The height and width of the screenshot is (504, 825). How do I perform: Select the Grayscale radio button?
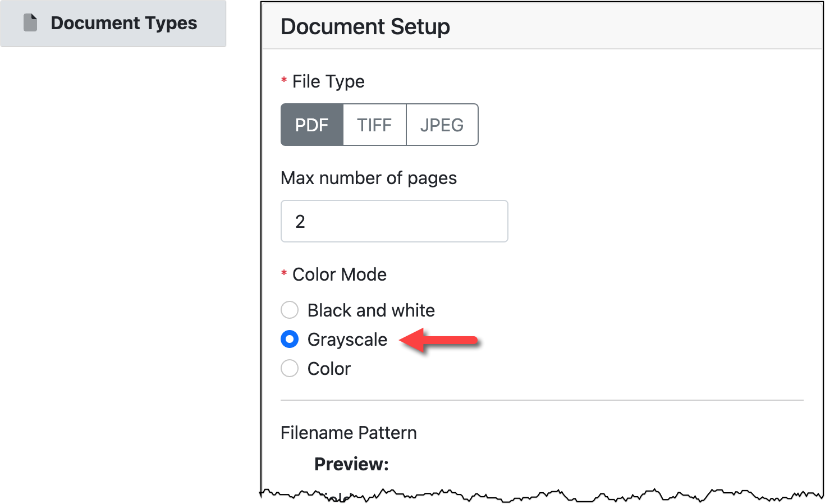tap(290, 339)
